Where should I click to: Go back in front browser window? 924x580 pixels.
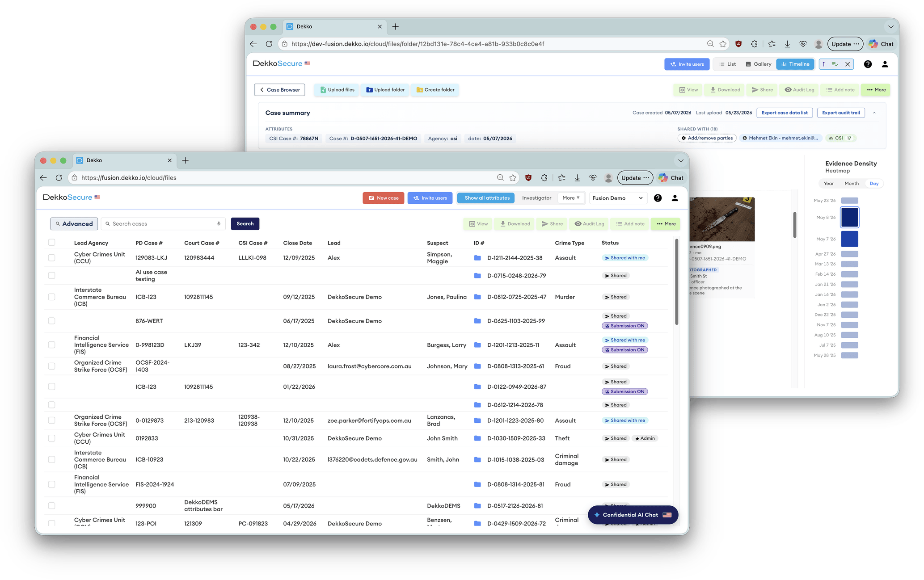[x=43, y=178]
